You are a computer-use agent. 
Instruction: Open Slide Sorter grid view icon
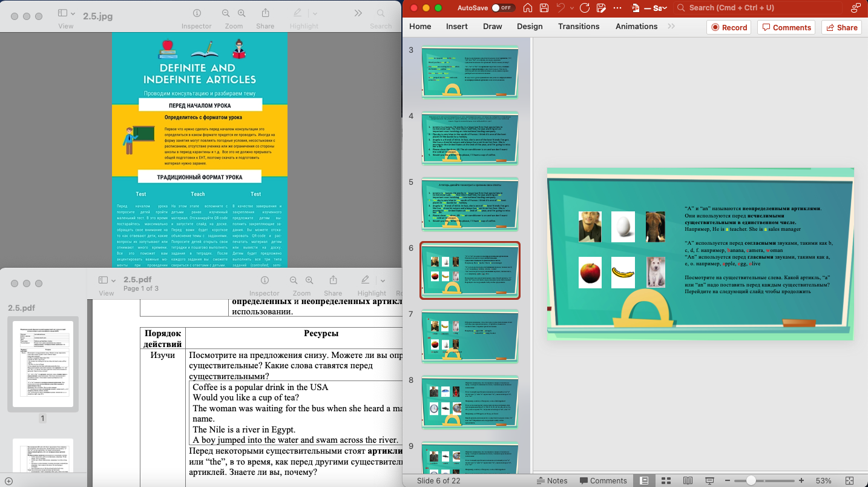click(x=666, y=480)
